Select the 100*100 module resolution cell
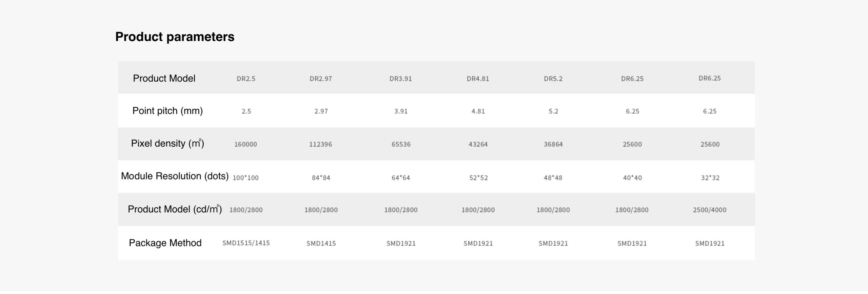Viewport: 868px width, 294px height. (245, 178)
